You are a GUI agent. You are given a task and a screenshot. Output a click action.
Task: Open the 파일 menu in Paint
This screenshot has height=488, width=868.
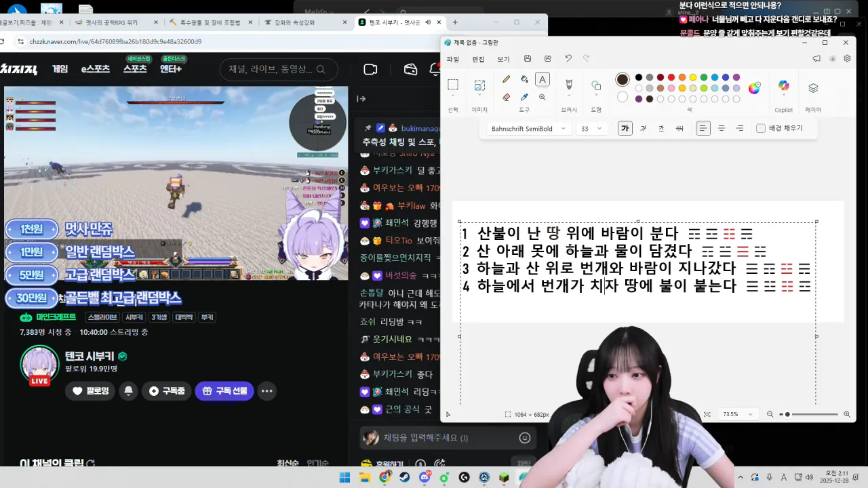(453, 59)
